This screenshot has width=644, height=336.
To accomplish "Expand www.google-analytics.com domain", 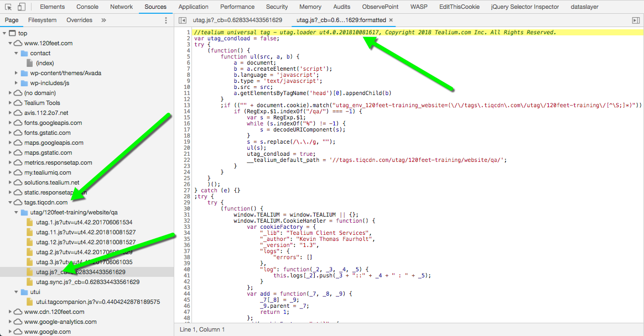I will click(11, 322).
